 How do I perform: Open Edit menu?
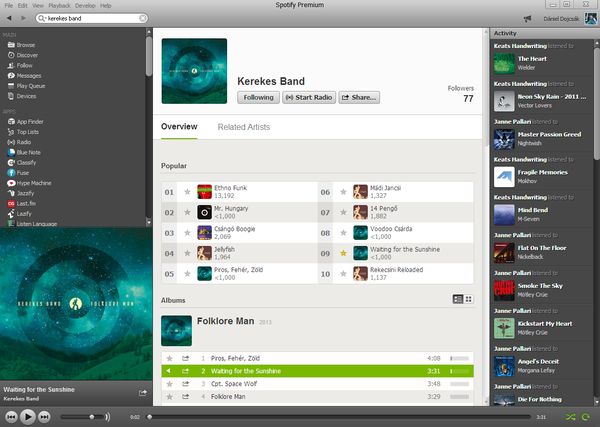(x=23, y=5)
